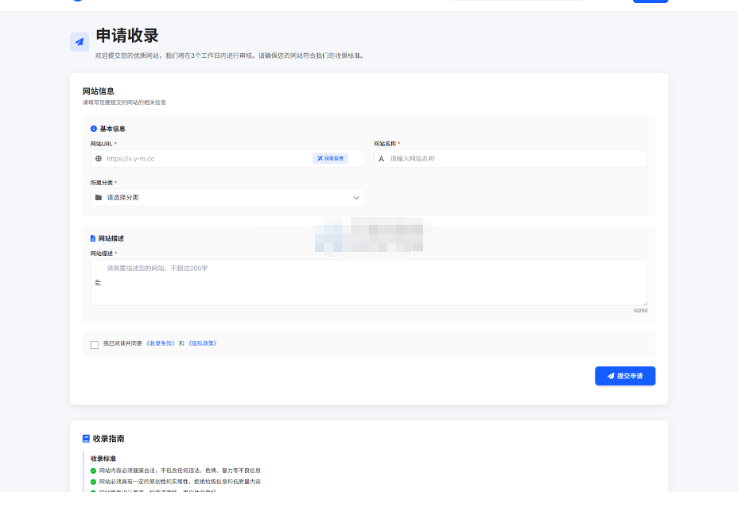Click the blue auto-fetch button in URL field
The width and height of the screenshot is (752, 505).
[x=331, y=158]
